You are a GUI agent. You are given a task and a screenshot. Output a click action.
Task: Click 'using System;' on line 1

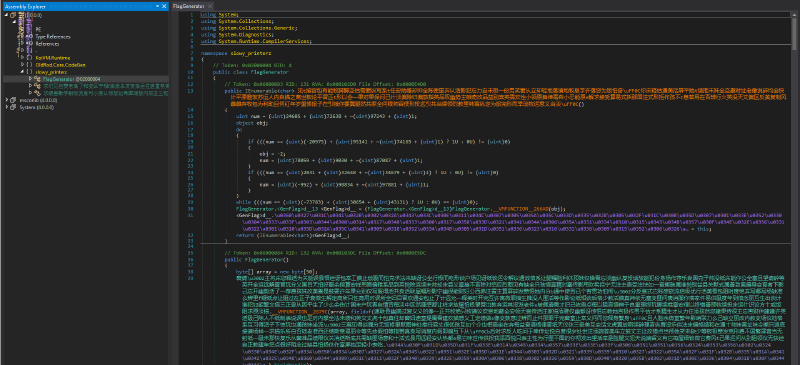(219, 15)
